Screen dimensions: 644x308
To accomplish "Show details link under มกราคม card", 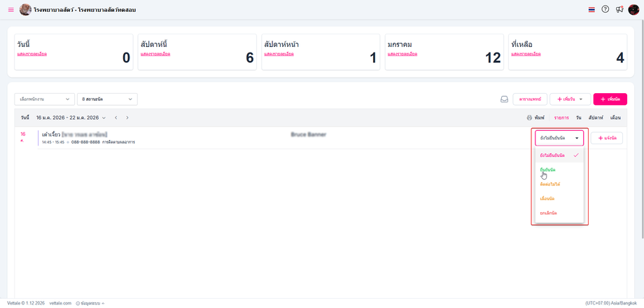I will [x=403, y=54].
